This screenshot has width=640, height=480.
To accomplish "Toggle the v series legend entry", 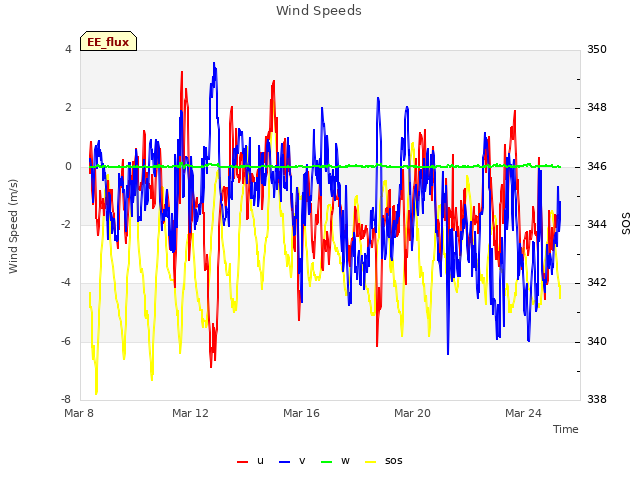I will tap(292, 461).
